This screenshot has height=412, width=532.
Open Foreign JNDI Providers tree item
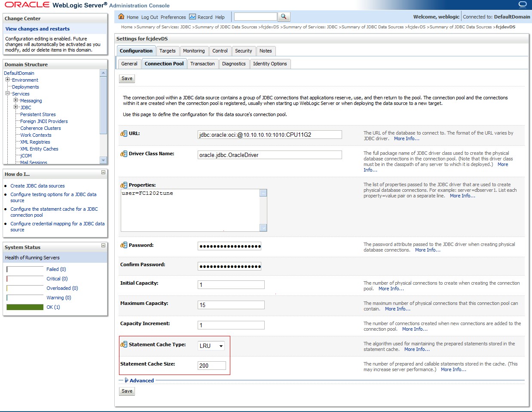point(44,121)
